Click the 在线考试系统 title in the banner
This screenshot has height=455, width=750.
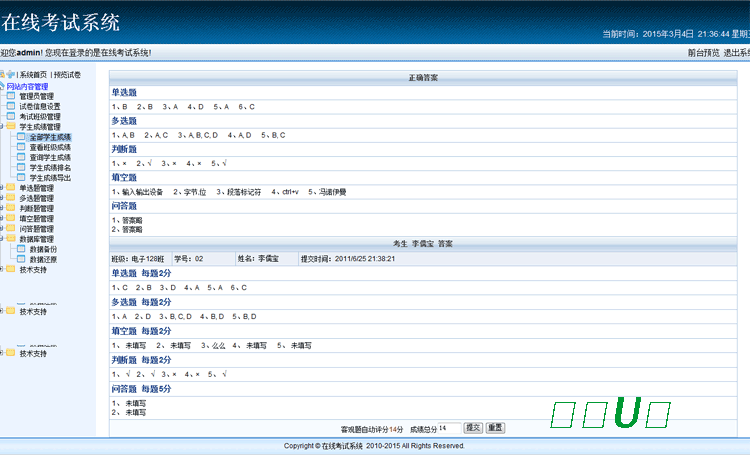pos(60,22)
